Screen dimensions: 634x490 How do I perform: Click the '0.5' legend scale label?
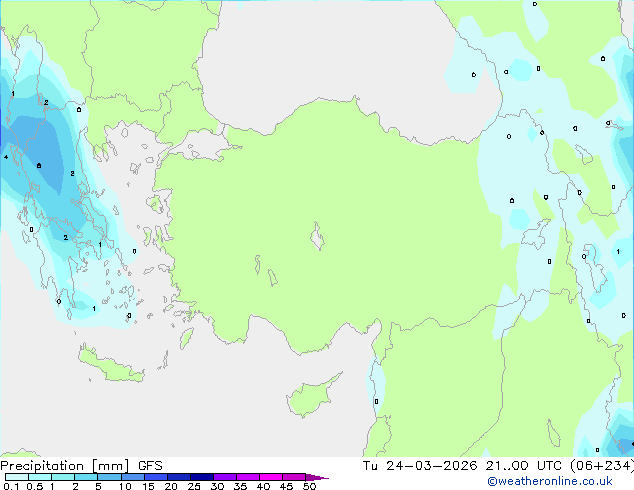pyautogui.click(x=34, y=486)
